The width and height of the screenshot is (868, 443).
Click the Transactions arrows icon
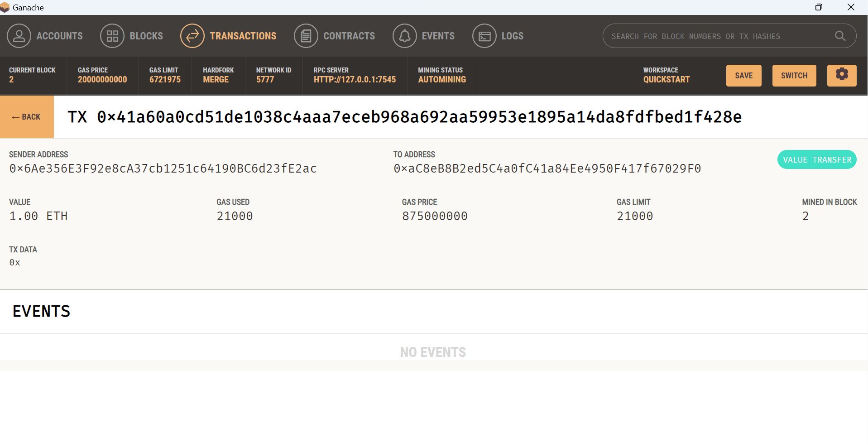point(192,36)
